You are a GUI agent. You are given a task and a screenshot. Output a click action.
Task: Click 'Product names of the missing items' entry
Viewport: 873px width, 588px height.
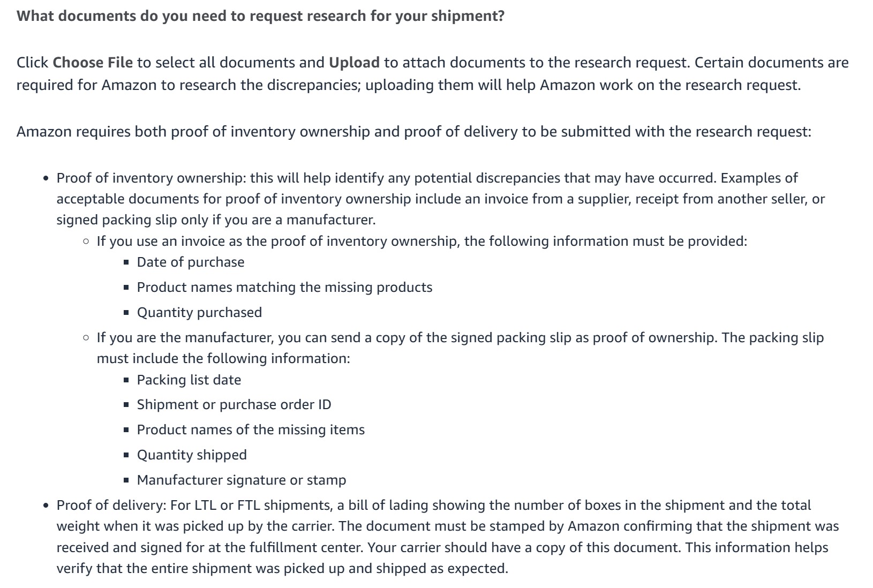pyautogui.click(x=251, y=429)
